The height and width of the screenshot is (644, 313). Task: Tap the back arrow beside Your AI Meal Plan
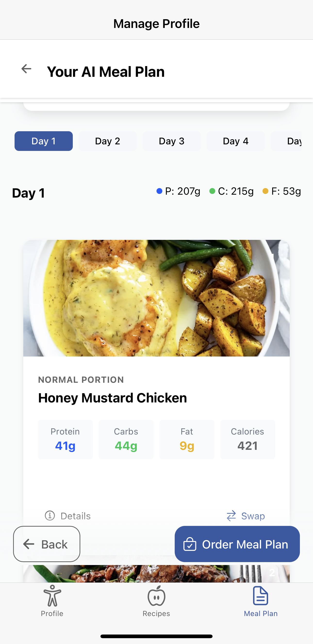pos(26,69)
